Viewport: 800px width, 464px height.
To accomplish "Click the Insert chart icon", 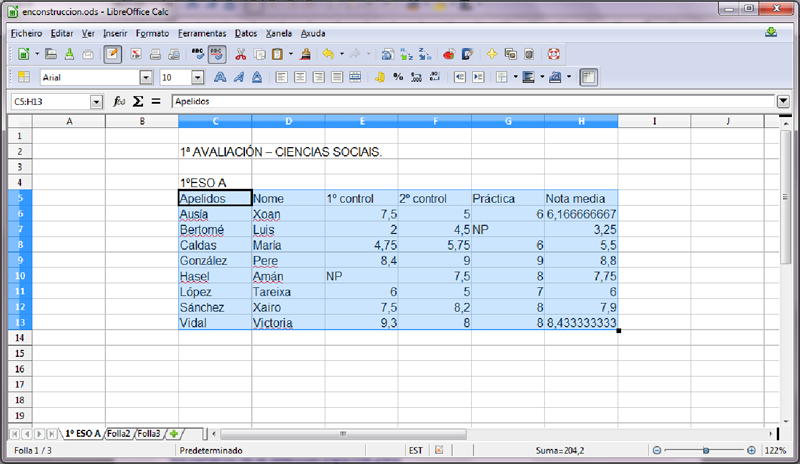I will [448, 54].
